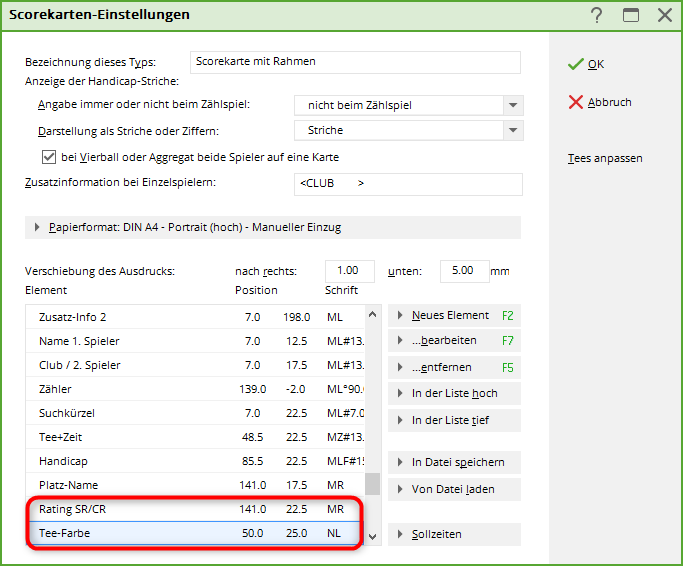Click In Datei speichern button
This screenshot has height=566, width=683.
coord(455,462)
